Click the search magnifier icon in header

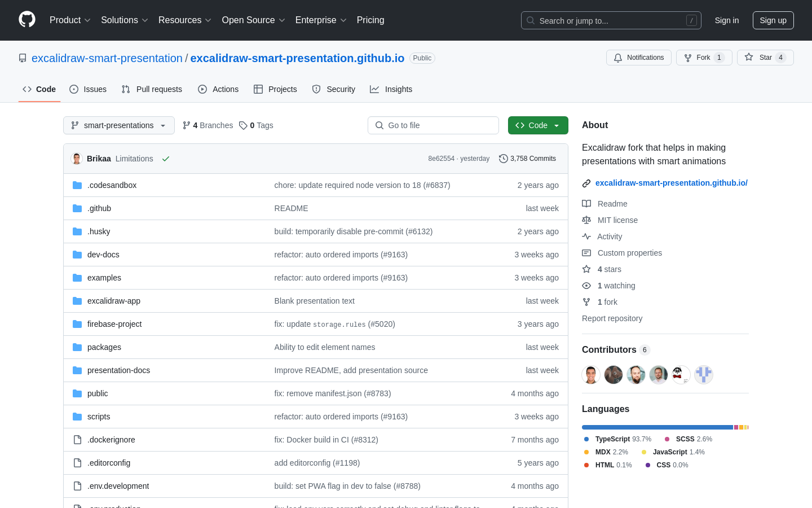[531, 20]
